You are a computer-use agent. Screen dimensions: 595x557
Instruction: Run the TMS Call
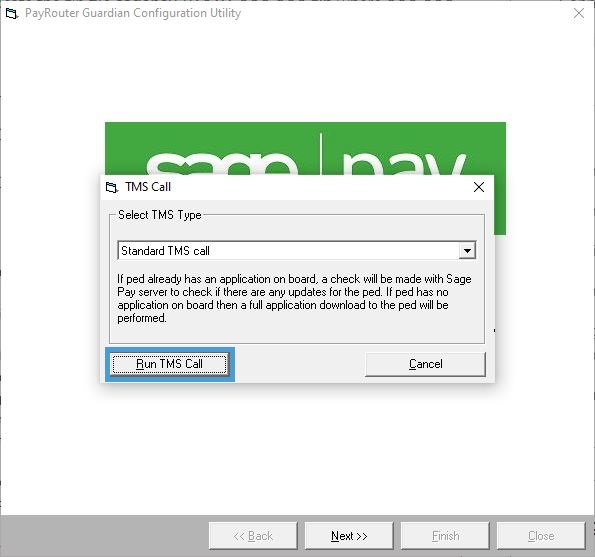(x=170, y=364)
